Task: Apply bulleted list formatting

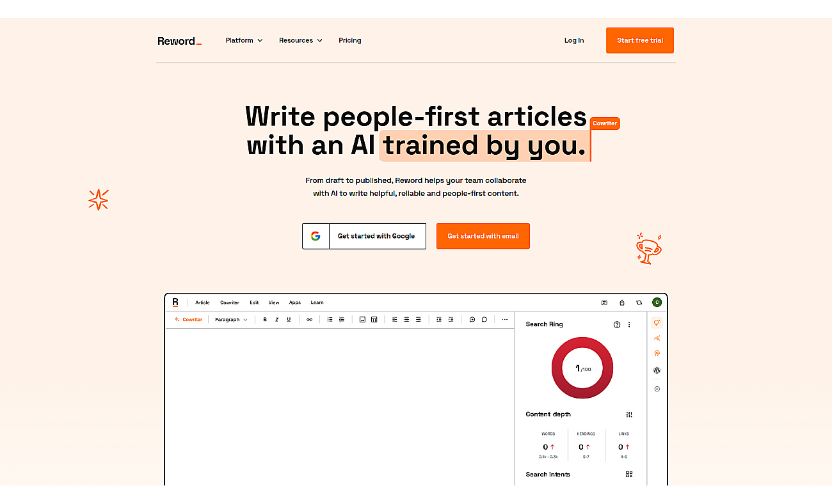Action: 330,320
